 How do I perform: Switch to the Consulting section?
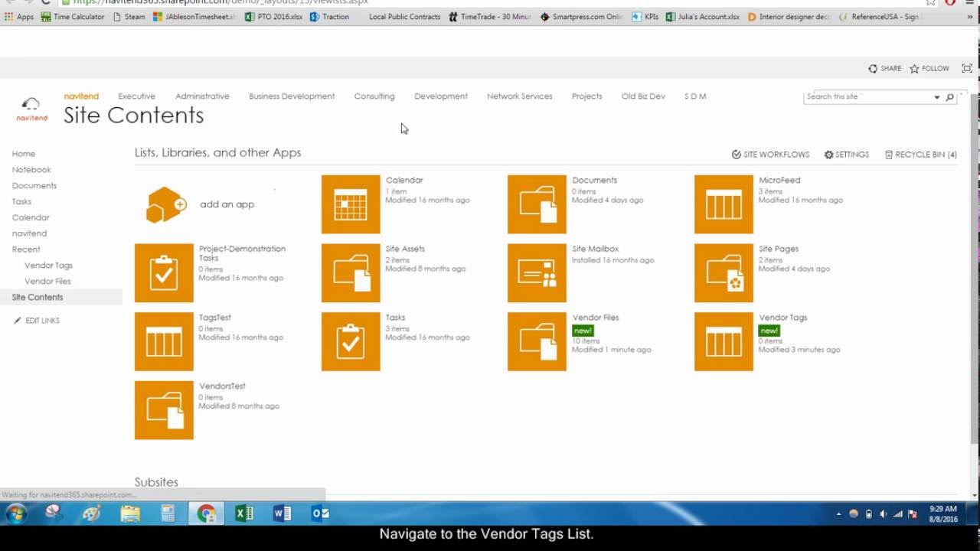(374, 96)
